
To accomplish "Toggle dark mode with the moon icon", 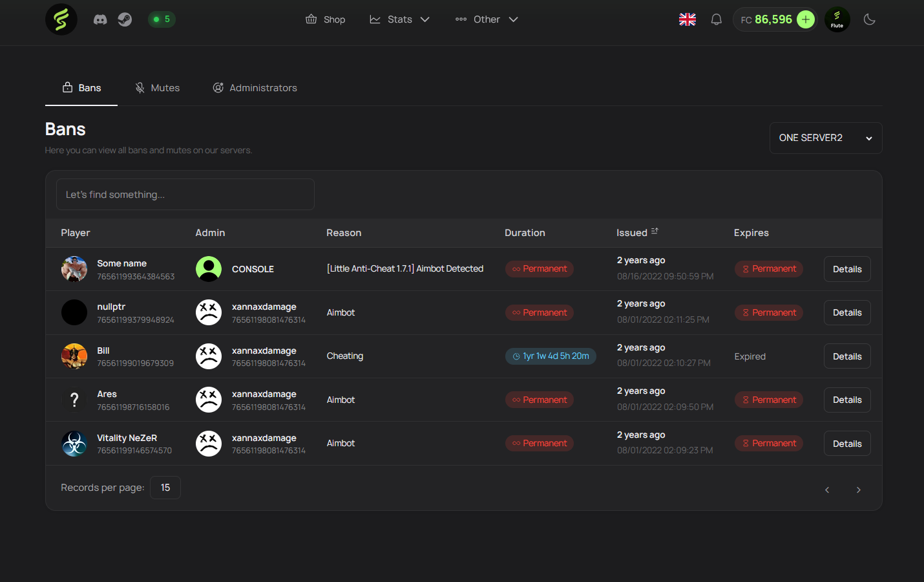I will 869,19.
